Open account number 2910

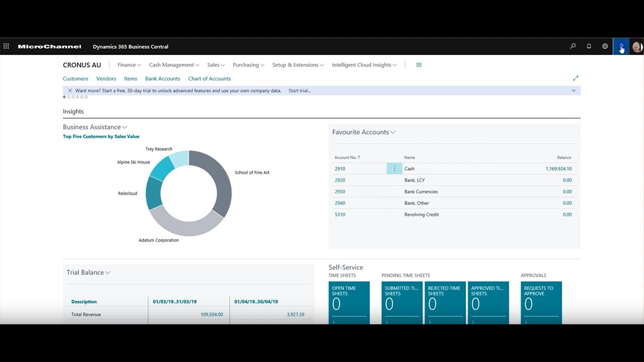click(x=340, y=169)
